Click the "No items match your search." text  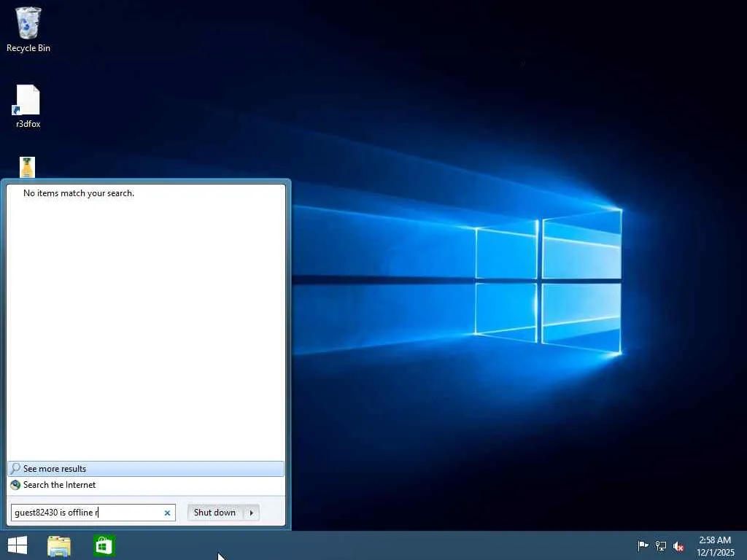(x=79, y=192)
